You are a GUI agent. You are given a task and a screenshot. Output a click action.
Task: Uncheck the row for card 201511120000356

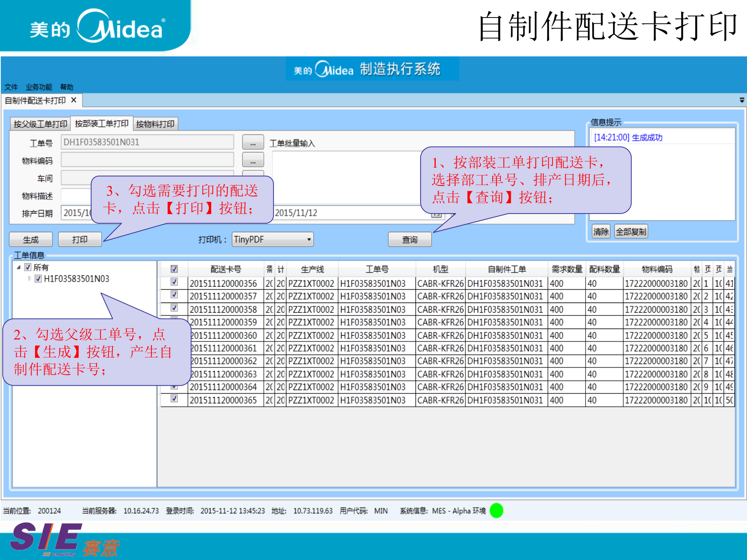pos(174,282)
